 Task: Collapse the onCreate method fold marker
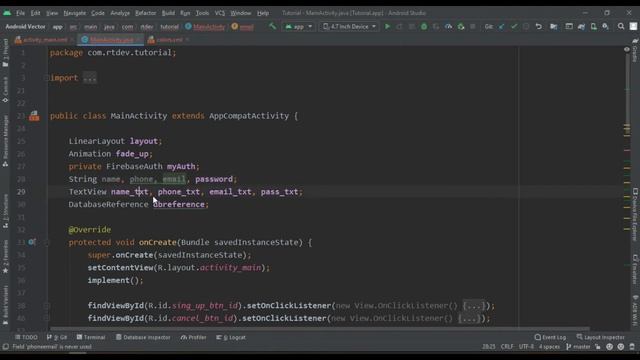click(46, 242)
